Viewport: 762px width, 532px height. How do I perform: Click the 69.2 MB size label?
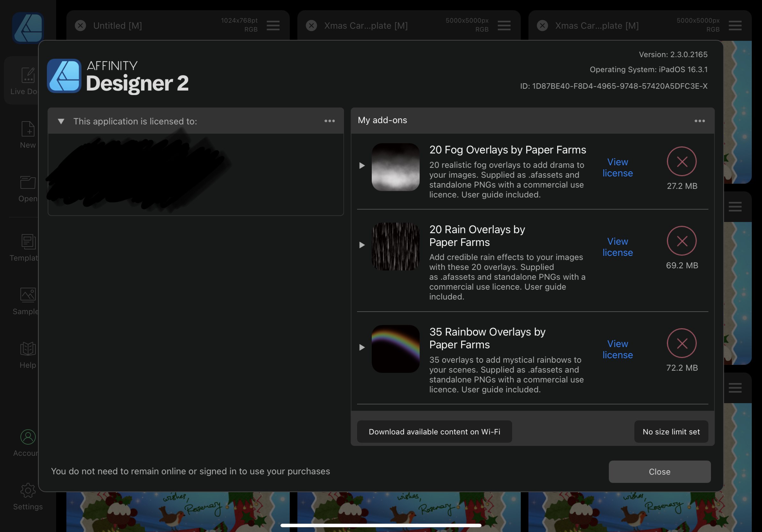coord(682,265)
